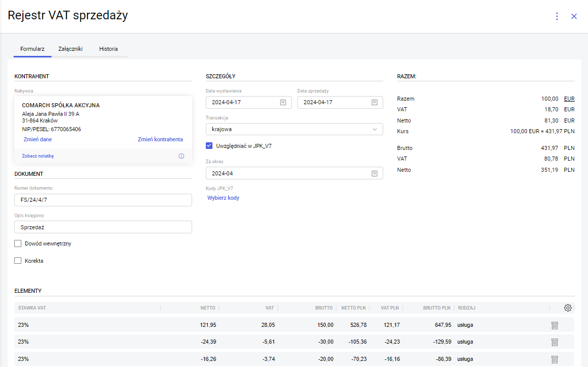Delete the -24,39 netto row
The width and height of the screenshot is (588, 367).
point(555,342)
